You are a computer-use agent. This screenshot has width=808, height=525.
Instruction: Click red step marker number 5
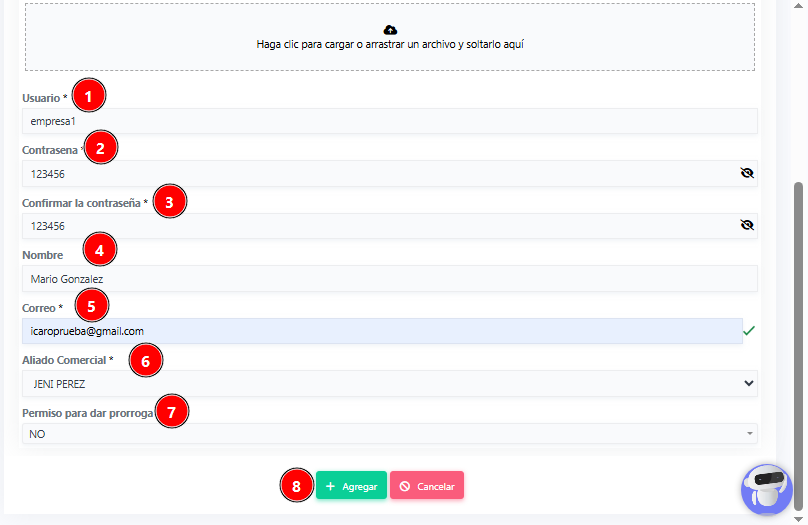click(91, 303)
